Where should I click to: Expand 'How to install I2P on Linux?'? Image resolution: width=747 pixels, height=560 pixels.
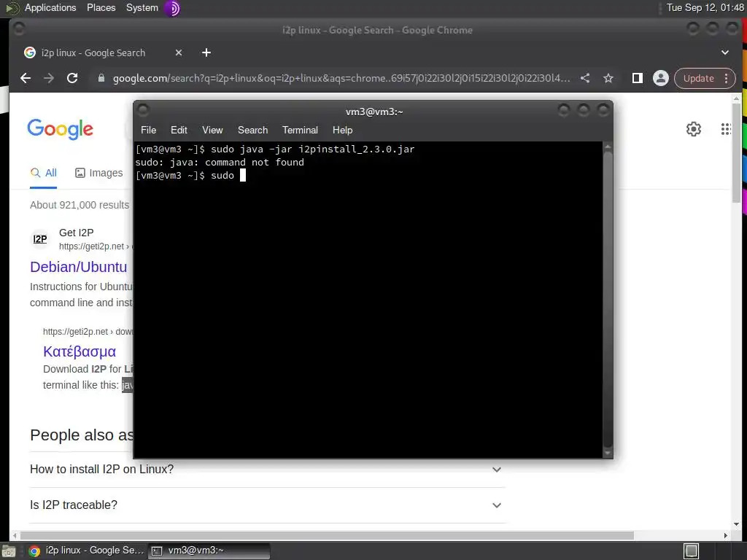pyautogui.click(x=267, y=469)
